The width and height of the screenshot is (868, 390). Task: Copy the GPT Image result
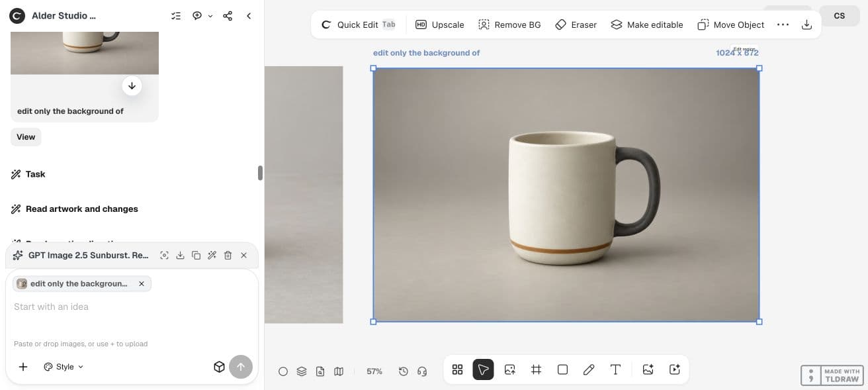point(196,255)
